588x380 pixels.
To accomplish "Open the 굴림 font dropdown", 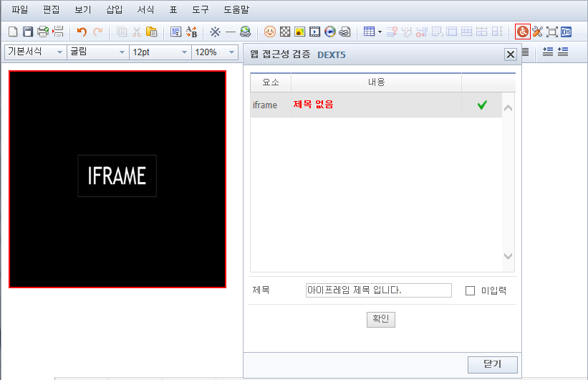I will click(98, 52).
